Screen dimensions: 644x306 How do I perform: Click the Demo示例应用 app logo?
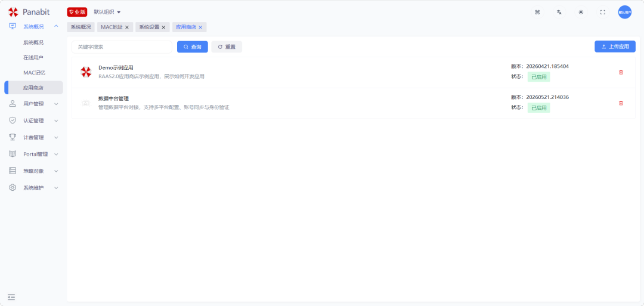point(86,72)
